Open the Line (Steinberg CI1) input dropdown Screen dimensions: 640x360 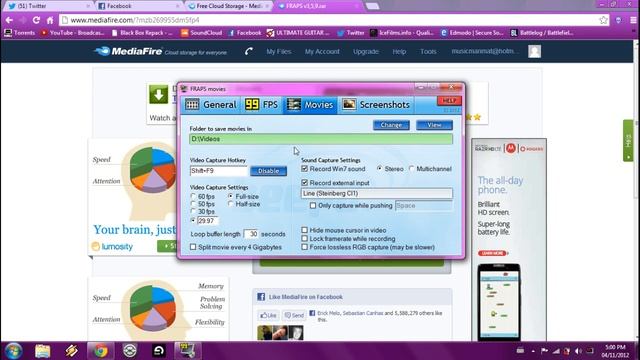coord(377,193)
